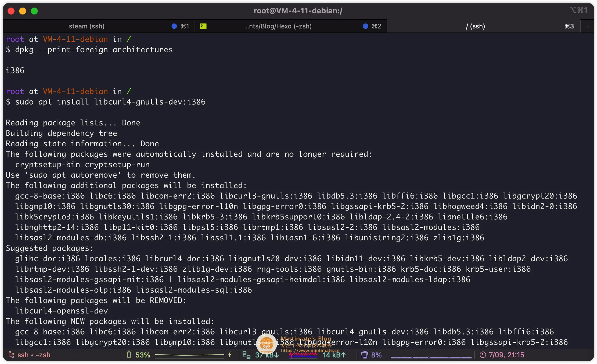
Task: Click the libsasl2-modules-ldap:i386 package name
Action: click(410, 280)
